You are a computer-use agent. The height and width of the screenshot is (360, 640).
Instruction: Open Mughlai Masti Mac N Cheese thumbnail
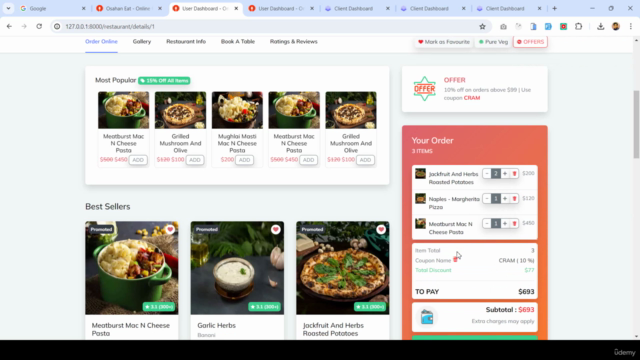point(237,110)
